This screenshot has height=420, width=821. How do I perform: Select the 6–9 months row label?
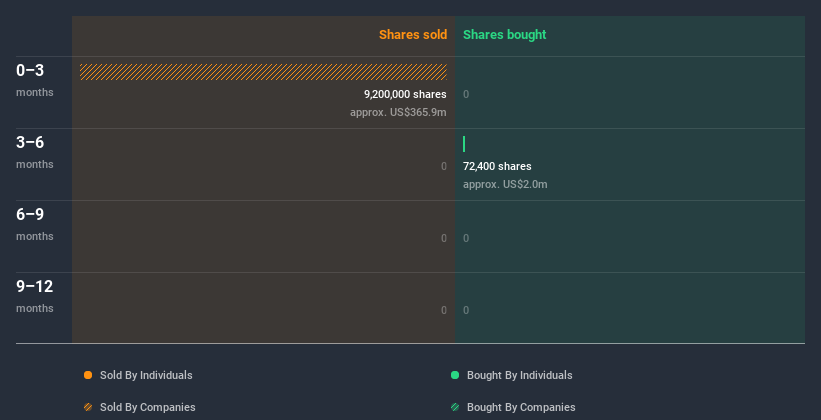(x=35, y=224)
